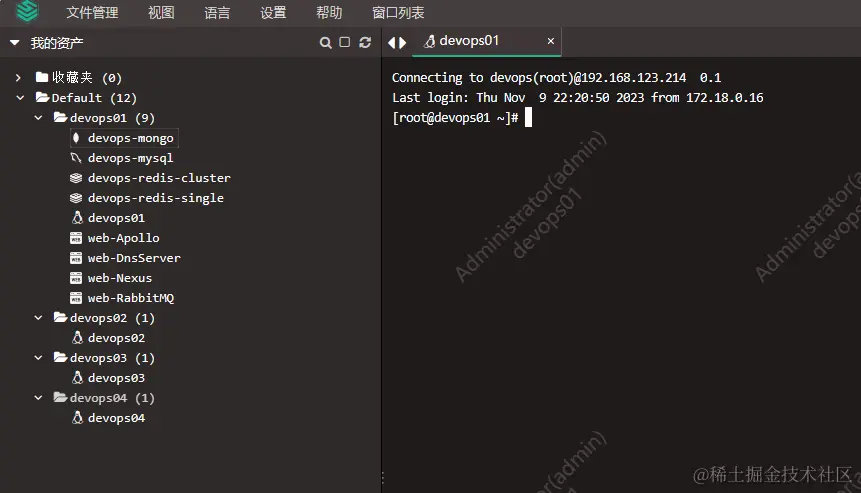Click the Default open-folder icon
Screen dimensions: 861x493
tap(43, 97)
